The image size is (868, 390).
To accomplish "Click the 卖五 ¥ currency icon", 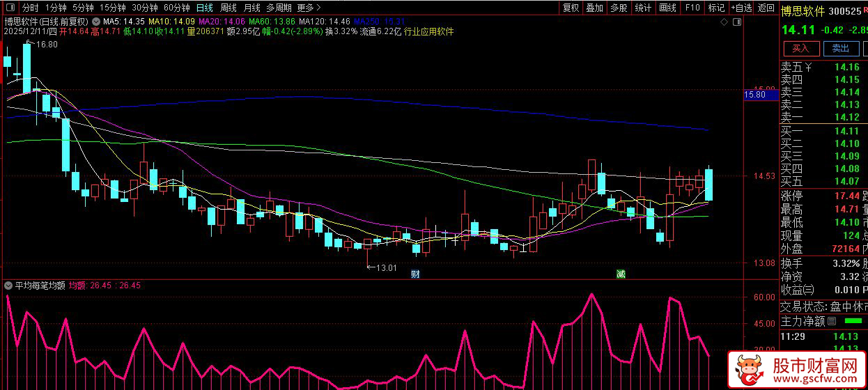I will pyautogui.click(x=808, y=68).
